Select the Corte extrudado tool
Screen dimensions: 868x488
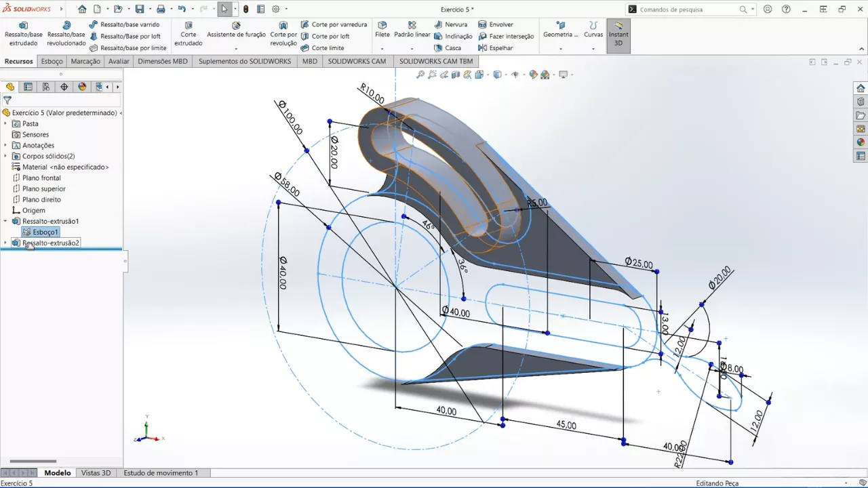[x=188, y=34]
